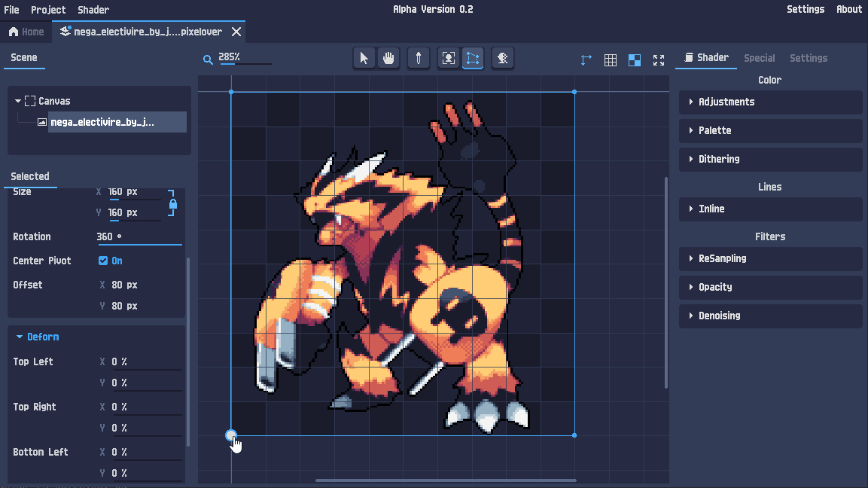
Task: Select the deform transform tool
Action: [x=473, y=58]
